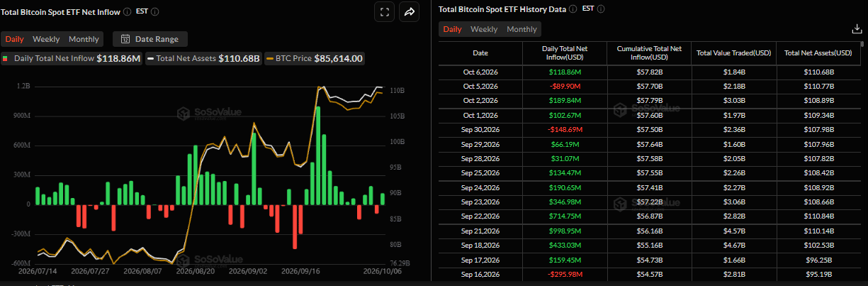Click the 2026/08/20 x-axis label
Image resolution: width=868 pixels, height=286 pixels.
pyautogui.click(x=194, y=271)
